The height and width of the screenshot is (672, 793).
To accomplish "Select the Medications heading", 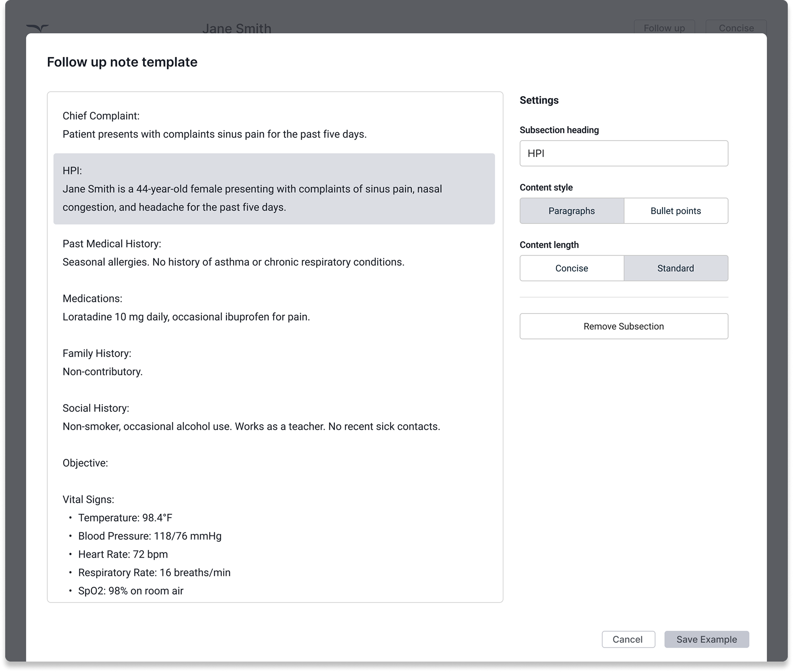I will click(x=92, y=298).
